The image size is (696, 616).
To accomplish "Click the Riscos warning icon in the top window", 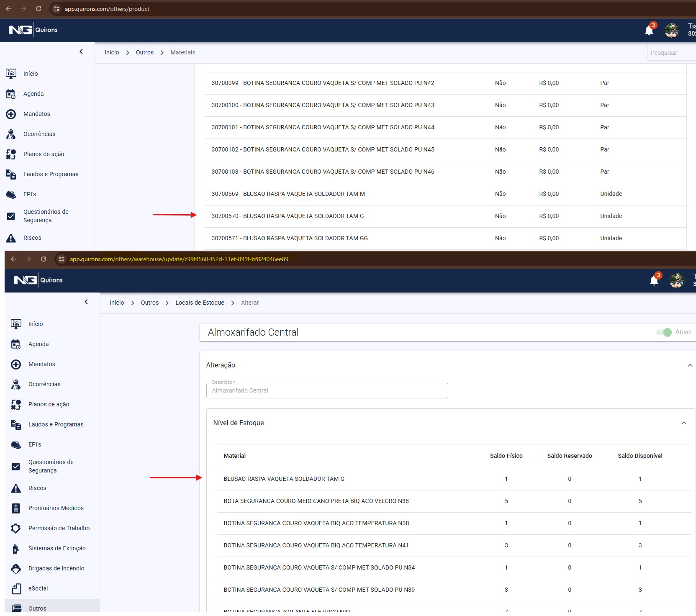I will coord(11,238).
